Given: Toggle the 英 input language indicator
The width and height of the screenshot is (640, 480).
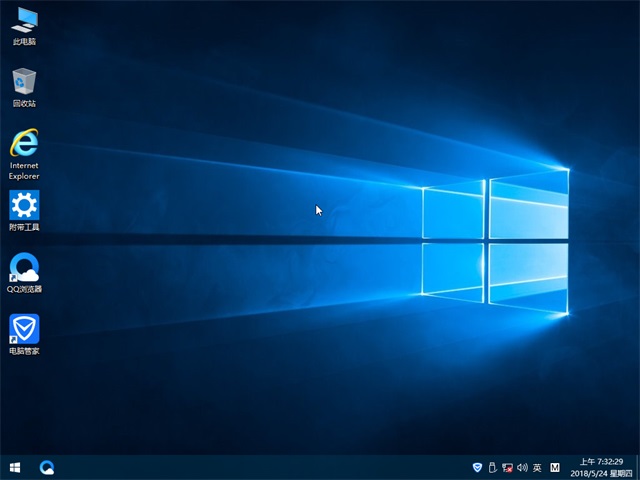Looking at the screenshot, I should (x=537, y=467).
